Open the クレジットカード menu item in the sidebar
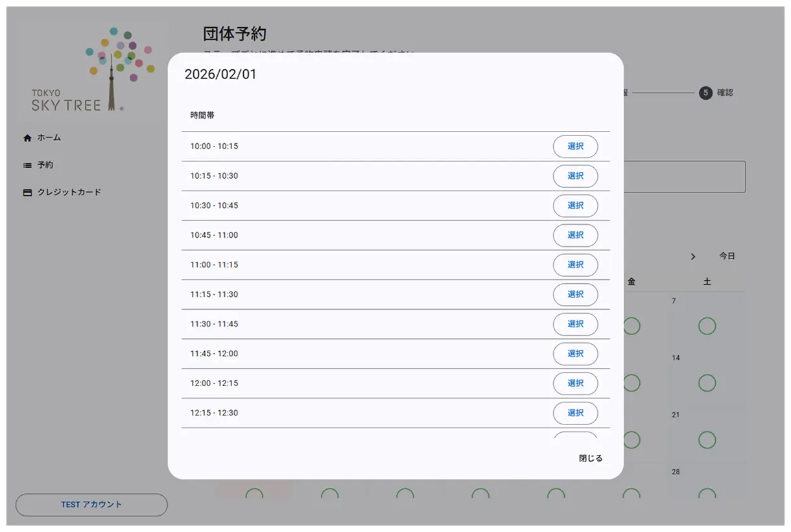Viewport: 791px width, 532px height. click(68, 192)
